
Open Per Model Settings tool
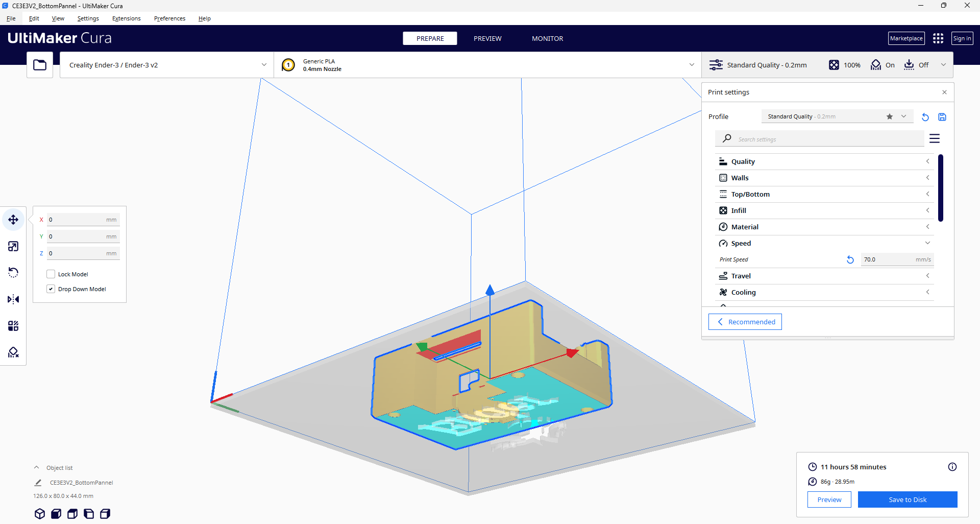(x=13, y=326)
